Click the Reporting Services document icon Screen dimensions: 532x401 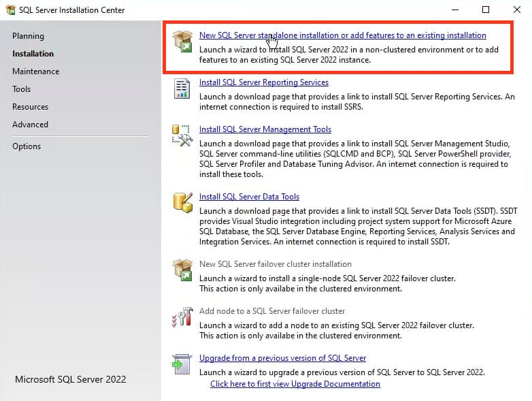click(x=182, y=88)
